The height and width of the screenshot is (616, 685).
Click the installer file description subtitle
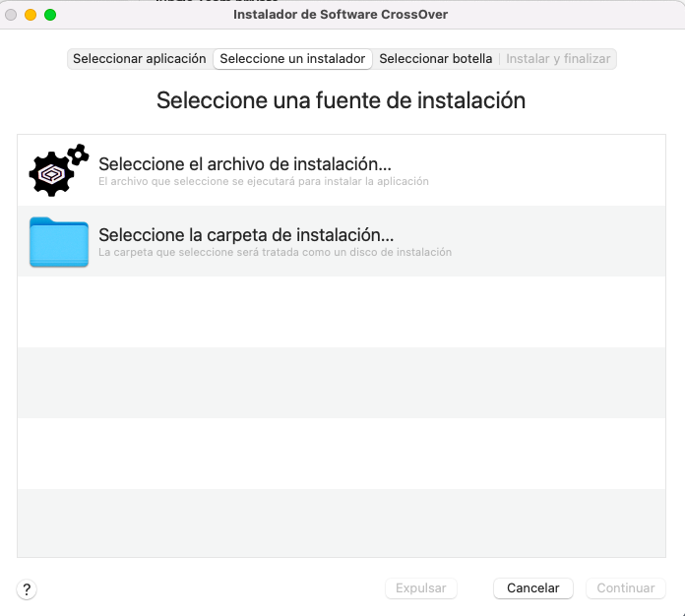point(263,182)
